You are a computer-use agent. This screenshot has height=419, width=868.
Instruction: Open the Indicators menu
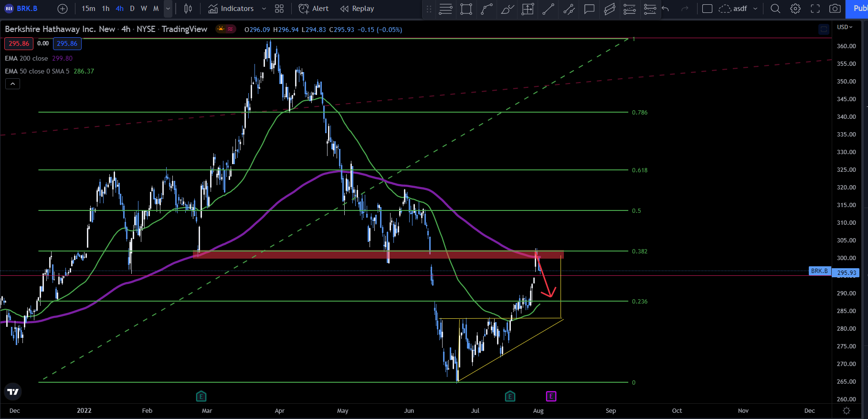point(231,9)
